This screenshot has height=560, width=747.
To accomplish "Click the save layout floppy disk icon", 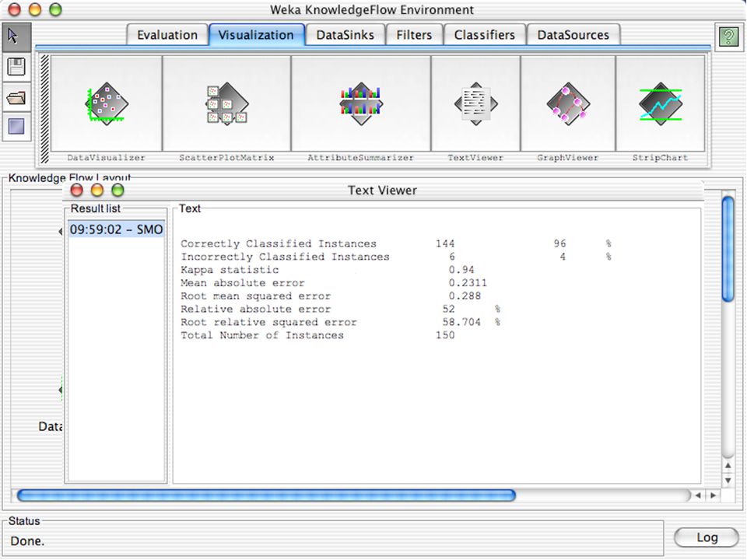I will 16,67.
